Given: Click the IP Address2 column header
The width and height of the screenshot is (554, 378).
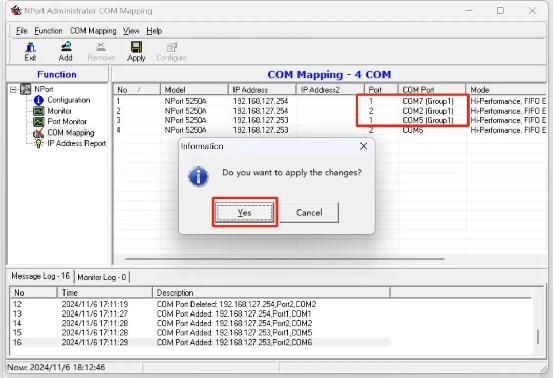Looking at the screenshot, I should pos(330,90).
